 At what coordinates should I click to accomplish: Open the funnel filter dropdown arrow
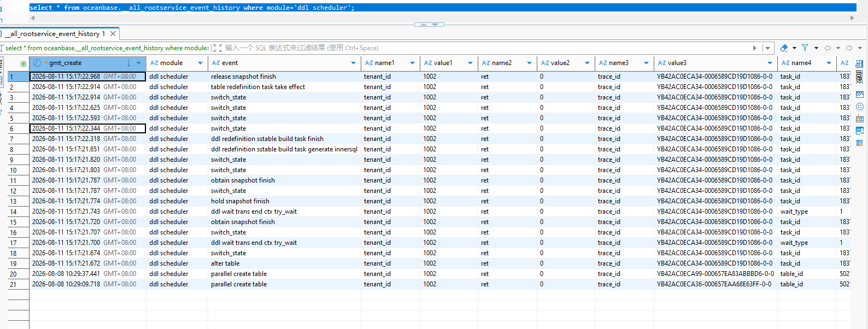pyautogui.click(x=816, y=48)
